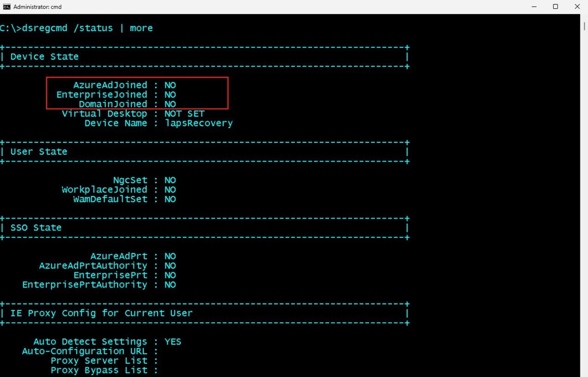Screen dimensions: 588x377
Task: Click the 'EnterpriseJoined' label
Action: click(x=102, y=95)
